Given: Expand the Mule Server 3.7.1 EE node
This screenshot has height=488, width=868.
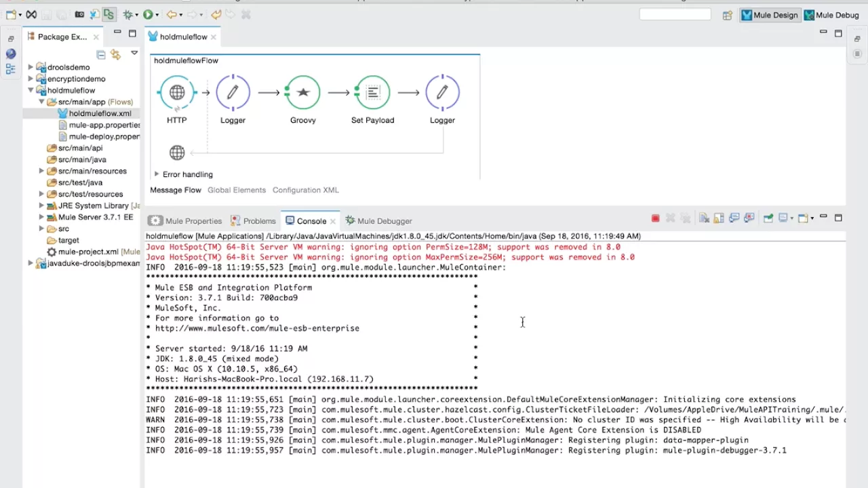Looking at the screenshot, I should tap(41, 217).
